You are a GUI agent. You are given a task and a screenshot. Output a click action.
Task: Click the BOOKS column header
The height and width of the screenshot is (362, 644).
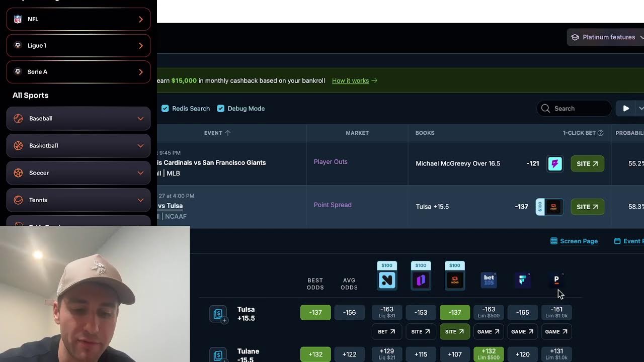pyautogui.click(x=425, y=133)
